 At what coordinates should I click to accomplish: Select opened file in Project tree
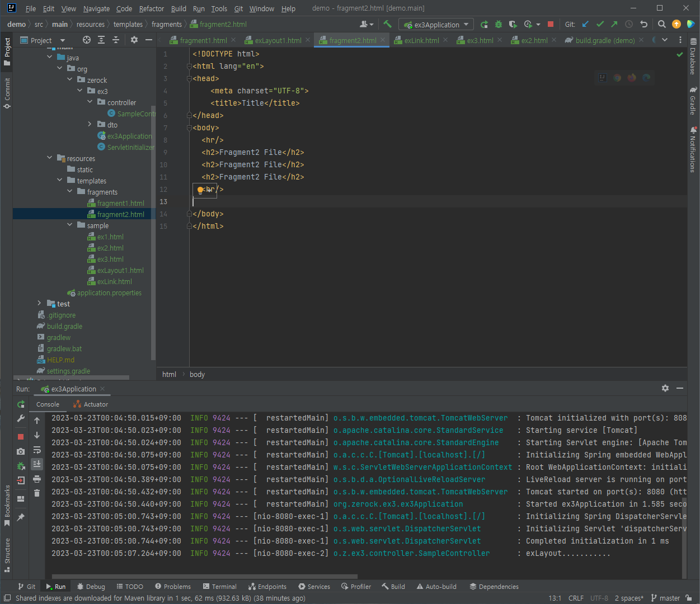(86, 40)
